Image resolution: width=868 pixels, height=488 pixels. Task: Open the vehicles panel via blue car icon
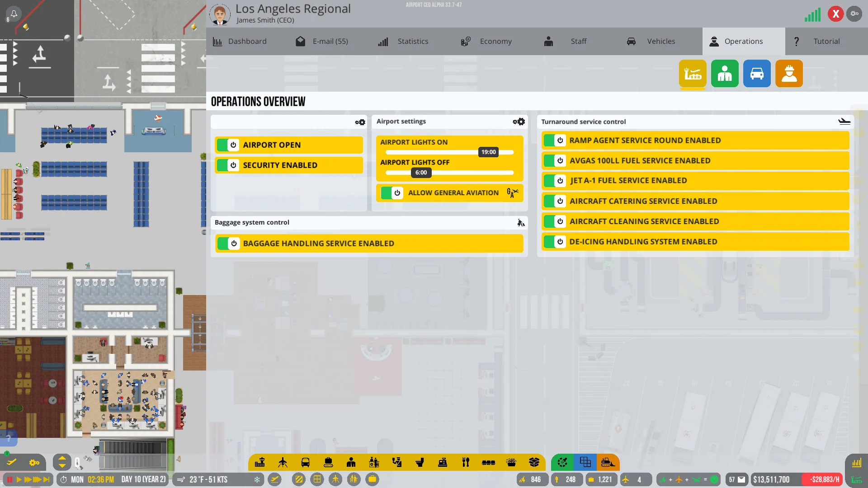coord(757,73)
